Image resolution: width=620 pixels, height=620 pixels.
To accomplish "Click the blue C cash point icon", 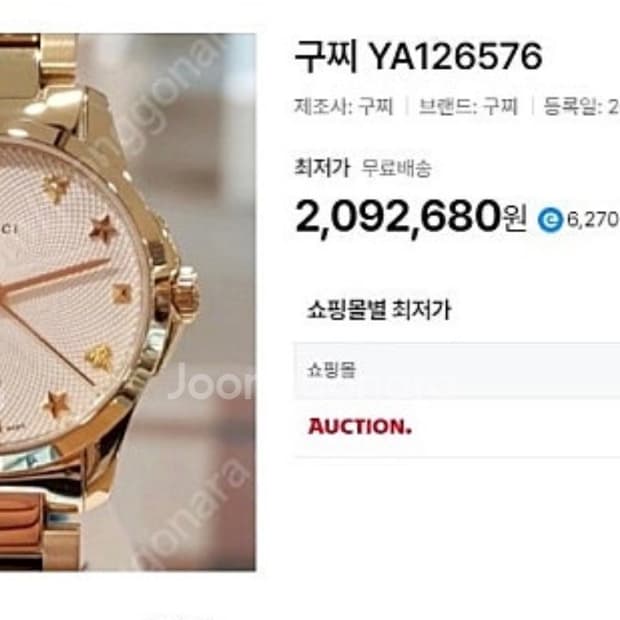I will pyautogui.click(x=550, y=220).
